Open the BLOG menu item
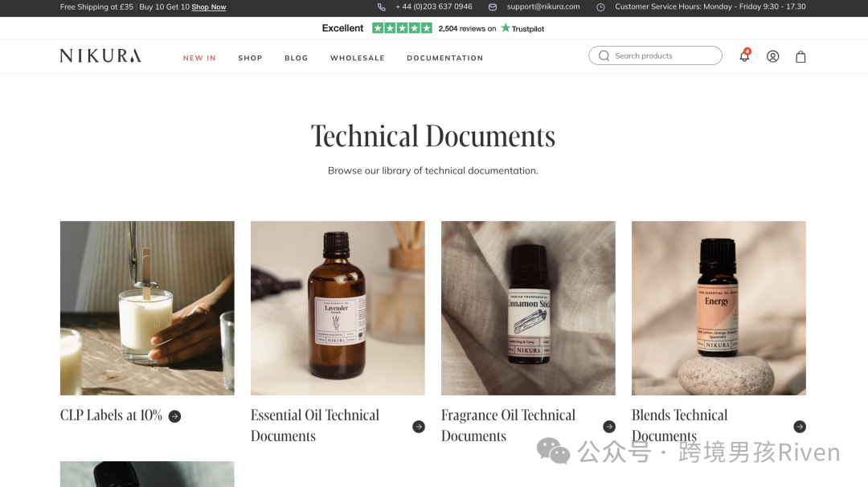The width and height of the screenshot is (868, 487). click(296, 58)
